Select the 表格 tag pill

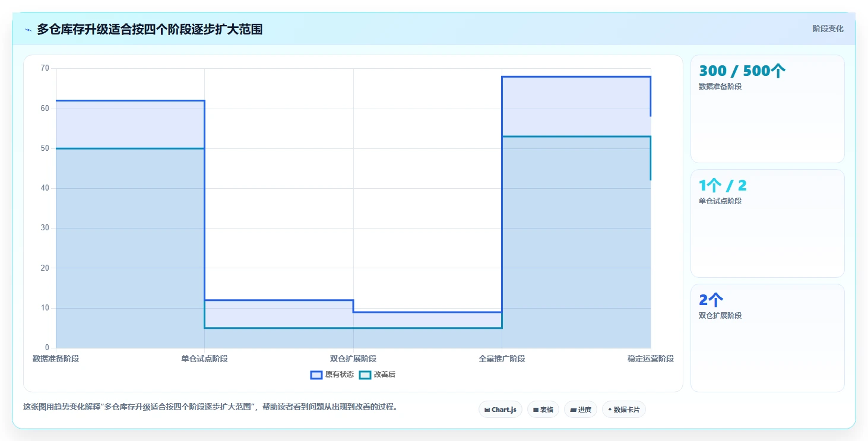543,410
